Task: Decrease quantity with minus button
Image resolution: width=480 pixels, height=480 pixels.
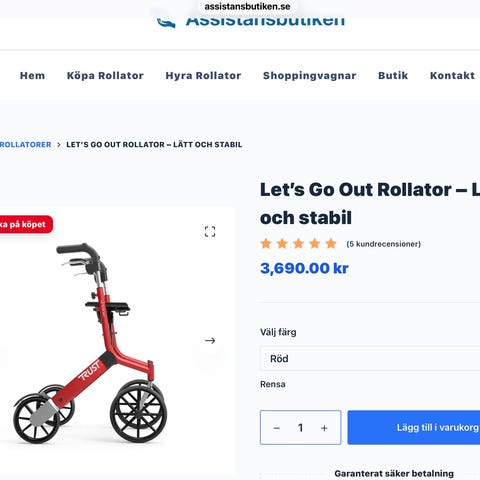Action: coord(277,428)
